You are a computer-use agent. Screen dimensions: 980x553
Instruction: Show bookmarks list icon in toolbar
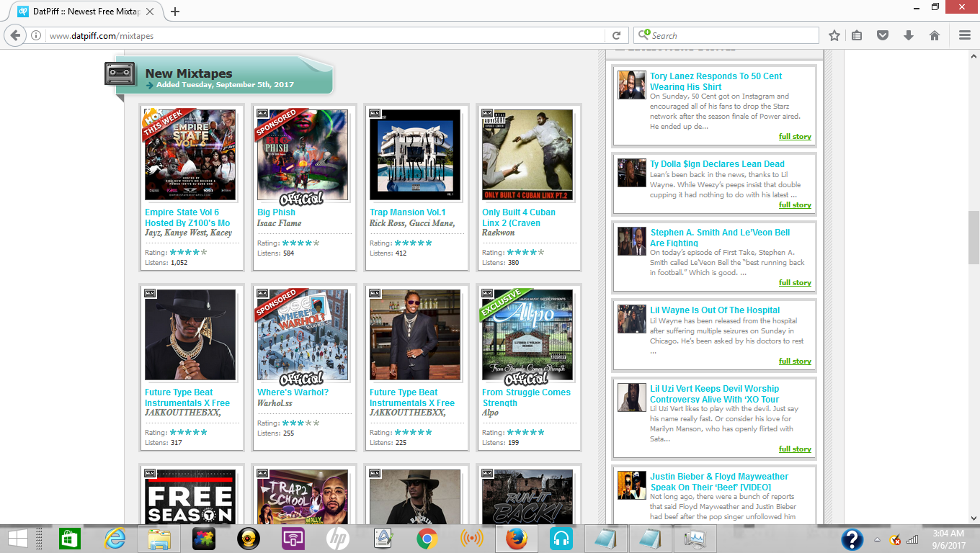(x=857, y=35)
